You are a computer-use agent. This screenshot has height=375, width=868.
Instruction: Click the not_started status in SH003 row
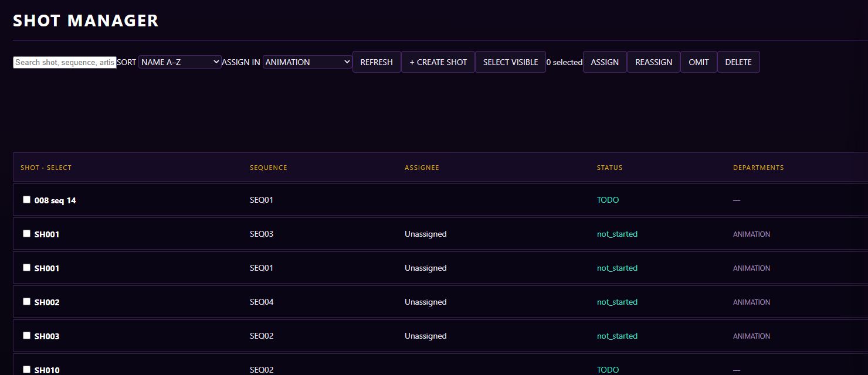click(x=617, y=336)
